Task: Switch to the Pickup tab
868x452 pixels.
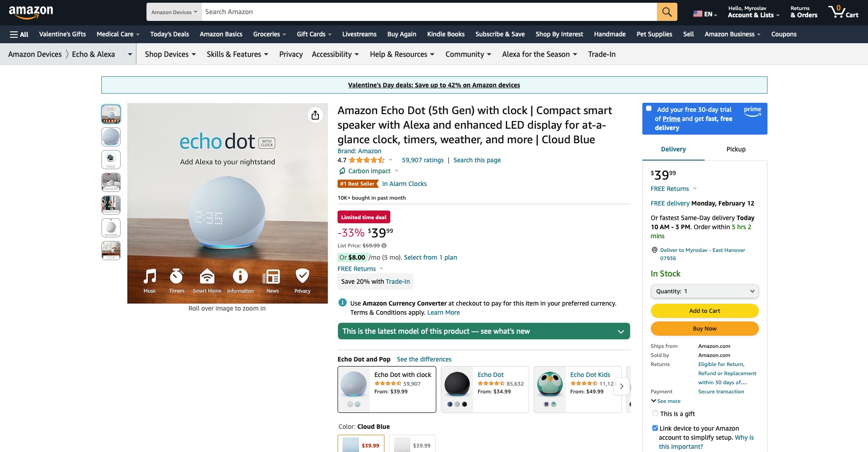Action: (736, 149)
